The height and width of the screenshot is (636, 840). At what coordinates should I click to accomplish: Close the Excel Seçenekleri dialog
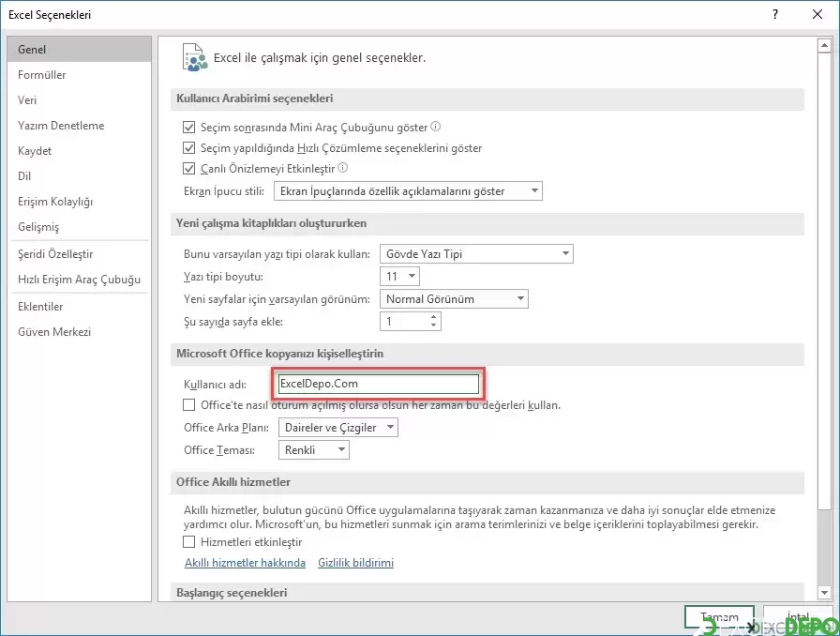[x=817, y=14]
